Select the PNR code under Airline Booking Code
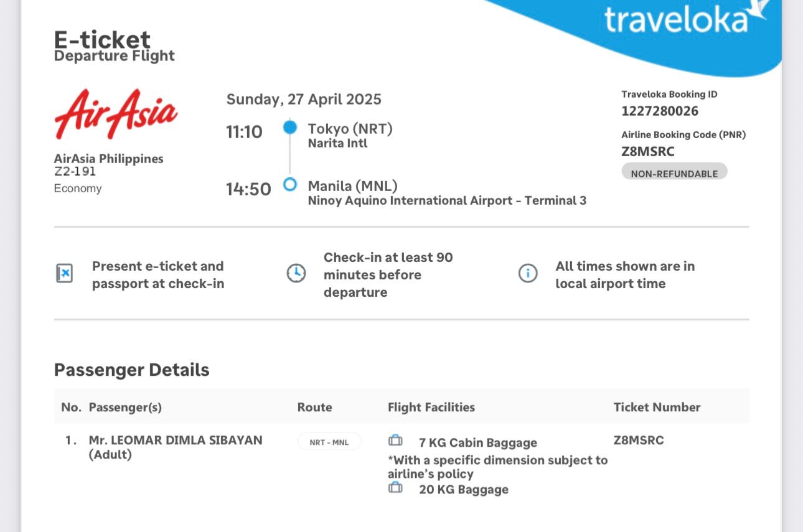Screen dimensions: 803x532 (x=648, y=152)
